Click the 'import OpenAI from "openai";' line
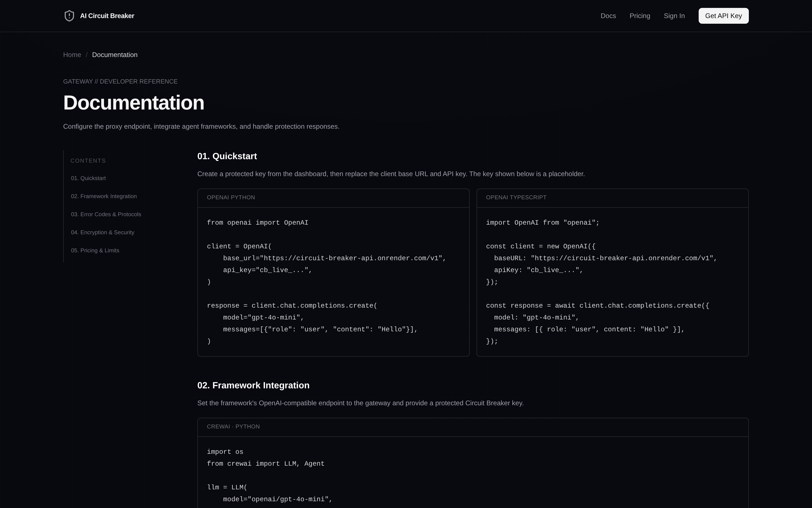This screenshot has height=508, width=812. (x=542, y=222)
